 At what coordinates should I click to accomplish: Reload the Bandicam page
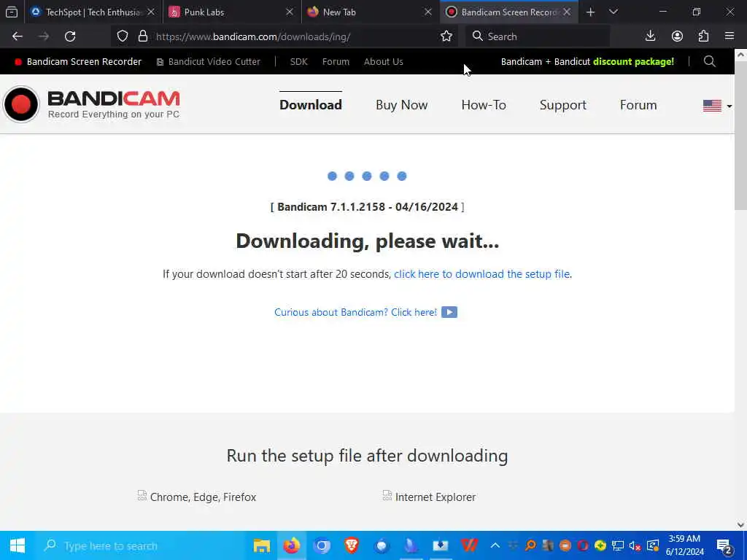pos(70,36)
